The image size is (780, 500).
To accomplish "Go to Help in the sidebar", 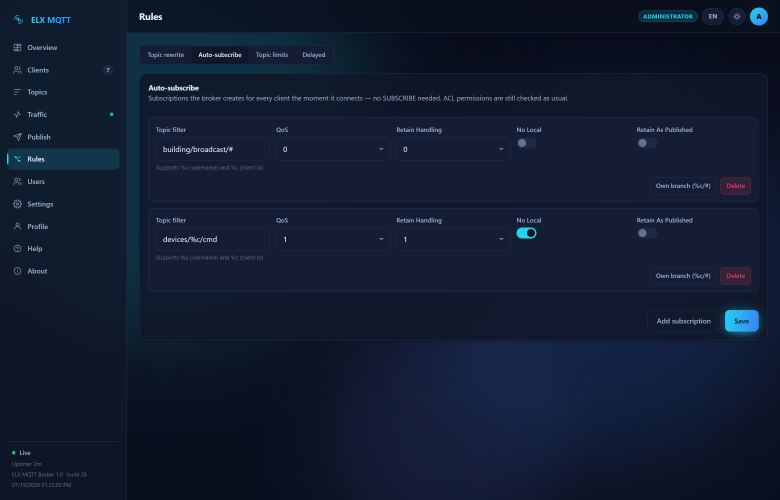I will pyautogui.click(x=63, y=248).
